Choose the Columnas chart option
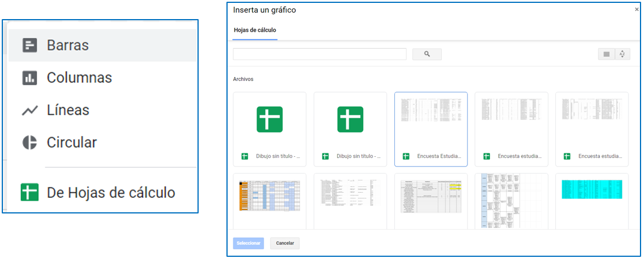The height and width of the screenshot is (258, 644). point(79,78)
